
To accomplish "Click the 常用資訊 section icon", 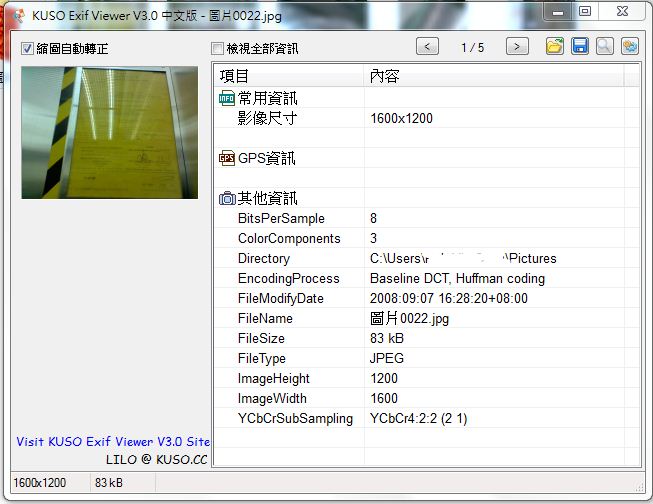I will [x=227, y=98].
